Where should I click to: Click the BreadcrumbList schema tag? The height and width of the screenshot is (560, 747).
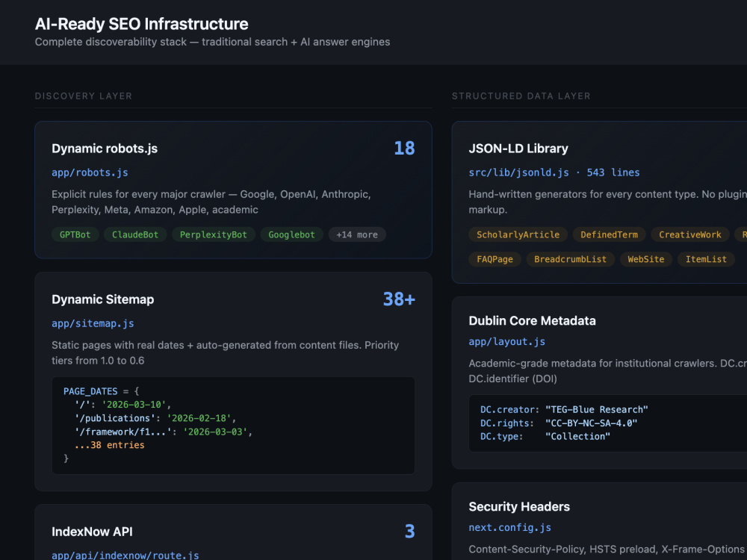coord(570,259)
